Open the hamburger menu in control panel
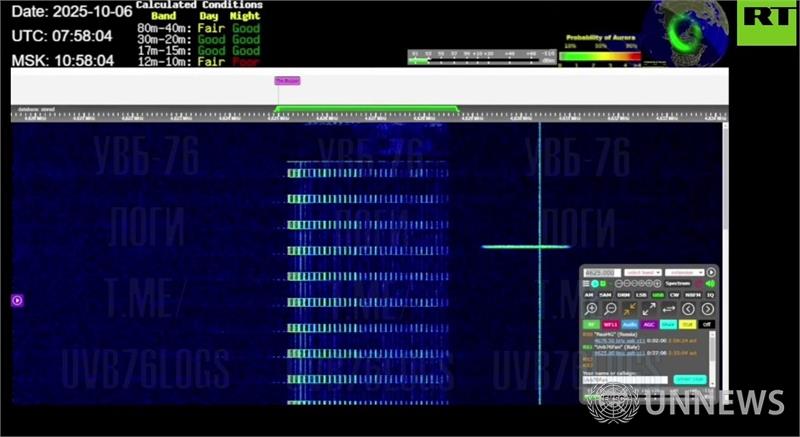Viewport: 800px width, 437px height. click(x=586, y=284)
